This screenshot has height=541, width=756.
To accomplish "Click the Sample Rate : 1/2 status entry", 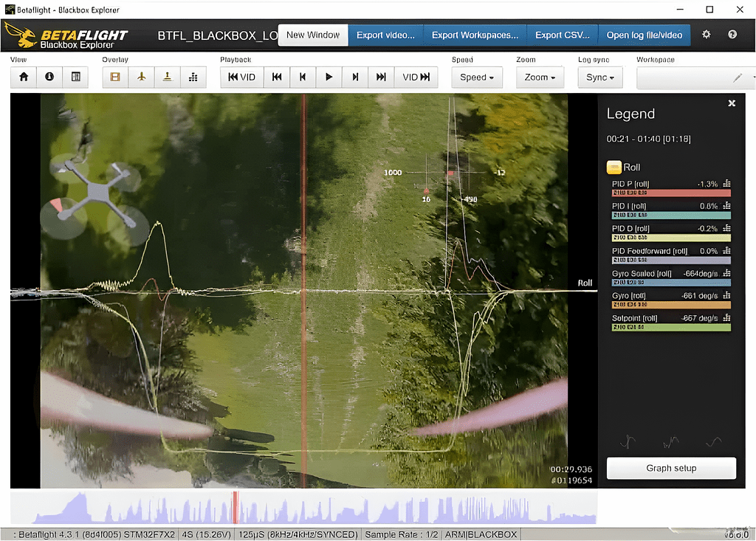I will point(401,534).
